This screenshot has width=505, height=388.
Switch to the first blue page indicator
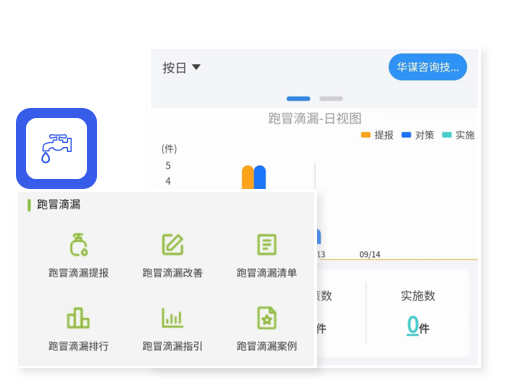point(298,98)
